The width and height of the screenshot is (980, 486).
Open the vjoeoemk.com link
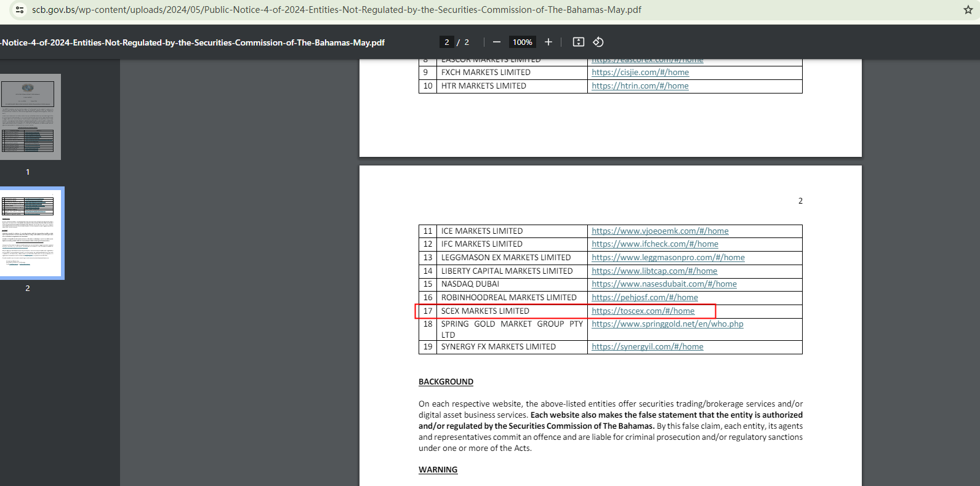click(x=660, y=231)
